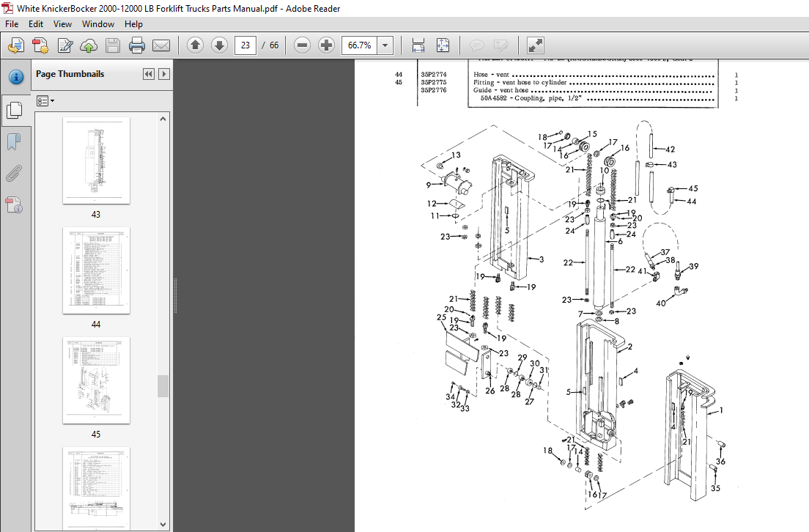Click the total page count '66'

tap(274, 45)
